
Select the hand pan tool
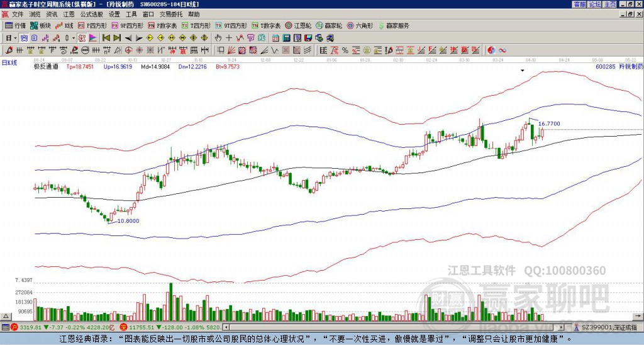(218, 38)
